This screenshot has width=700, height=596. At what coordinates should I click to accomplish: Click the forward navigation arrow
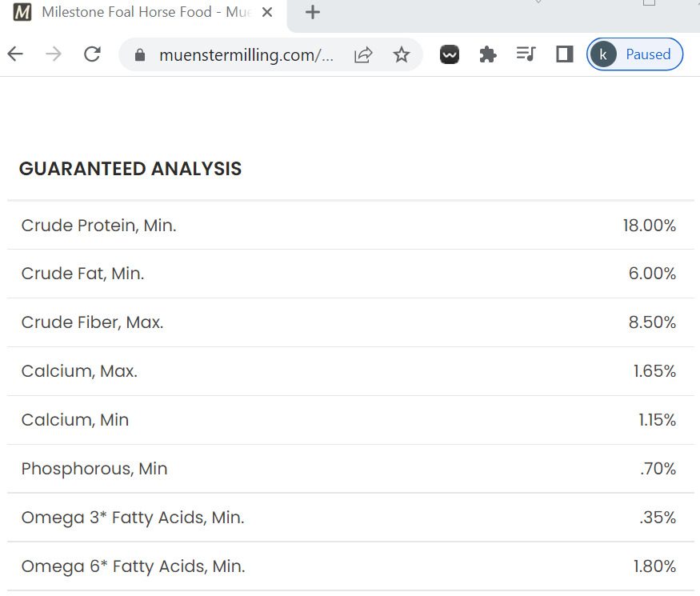[54, 54]
